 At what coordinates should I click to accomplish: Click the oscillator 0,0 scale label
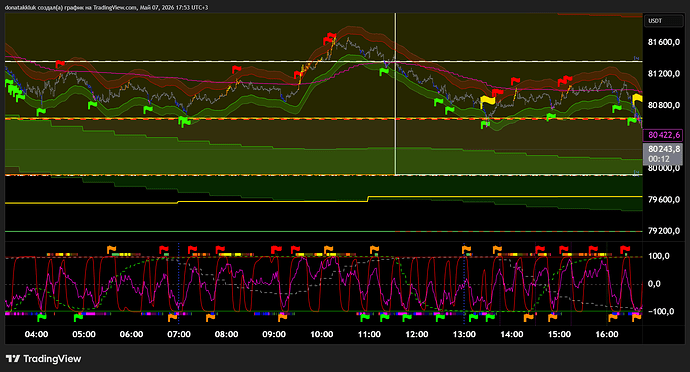point(654,284)
